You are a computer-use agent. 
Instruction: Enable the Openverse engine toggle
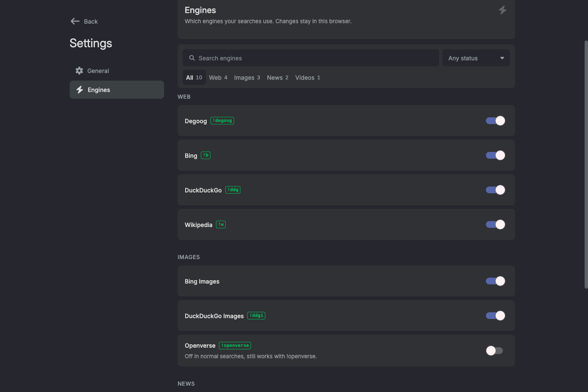494,351
